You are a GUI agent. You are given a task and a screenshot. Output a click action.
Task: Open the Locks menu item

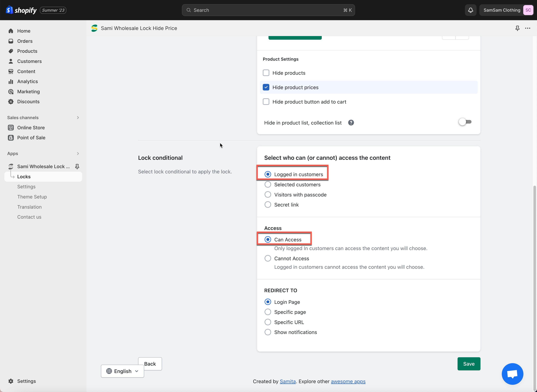(43, 176)
